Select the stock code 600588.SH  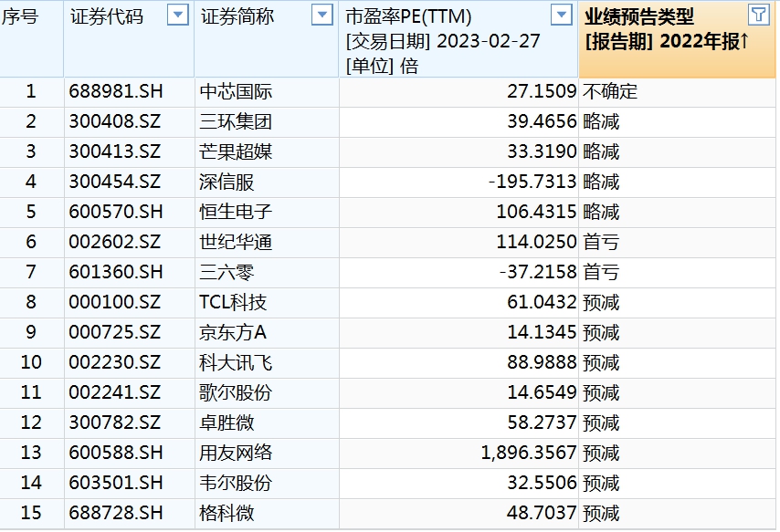coord(116,453)
